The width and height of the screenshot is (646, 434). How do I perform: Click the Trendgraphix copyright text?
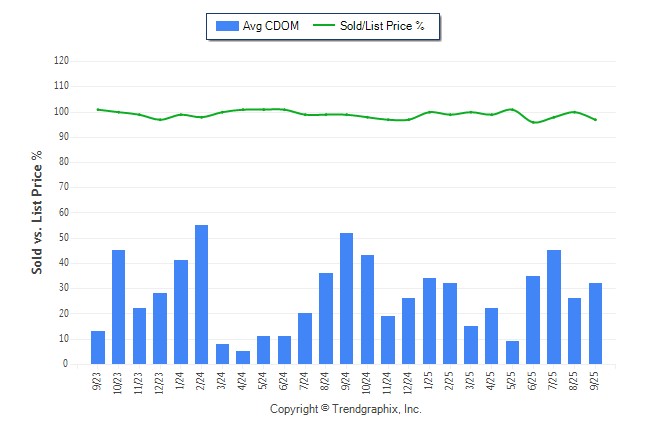coord(346,410)
